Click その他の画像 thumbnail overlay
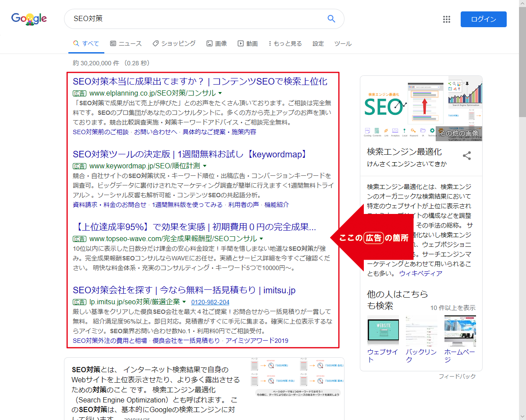The height and width of the screenshot is (420, 526). 459,133
